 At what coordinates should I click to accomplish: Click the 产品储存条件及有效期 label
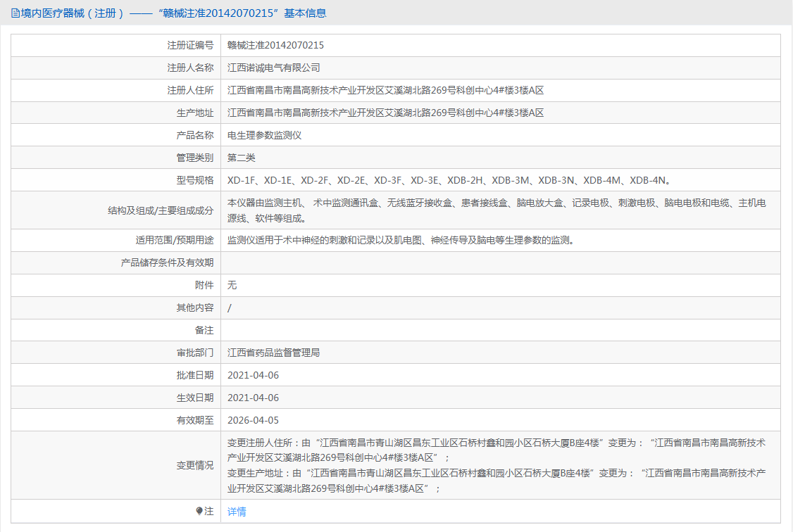167,262
